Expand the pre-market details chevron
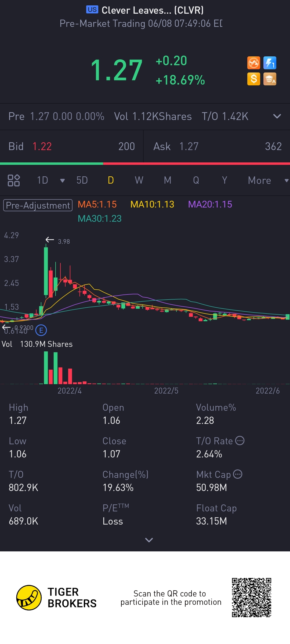The height and width of the screenshot is (644, 290). click(277, 116)
